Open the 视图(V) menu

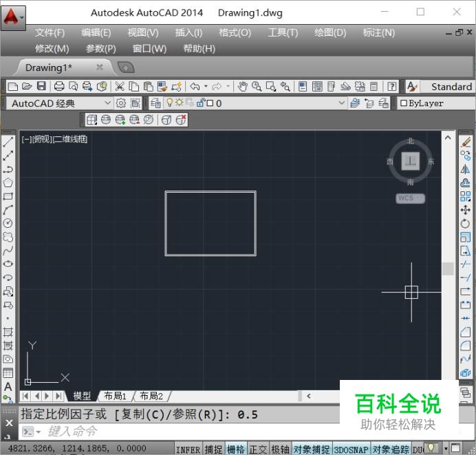coord(143,32)
